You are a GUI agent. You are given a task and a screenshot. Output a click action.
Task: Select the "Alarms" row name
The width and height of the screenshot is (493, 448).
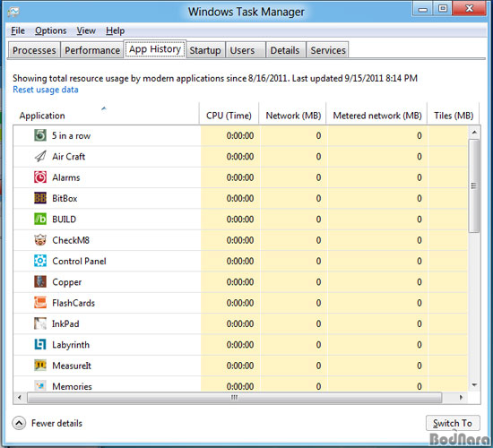coord(66,177)
